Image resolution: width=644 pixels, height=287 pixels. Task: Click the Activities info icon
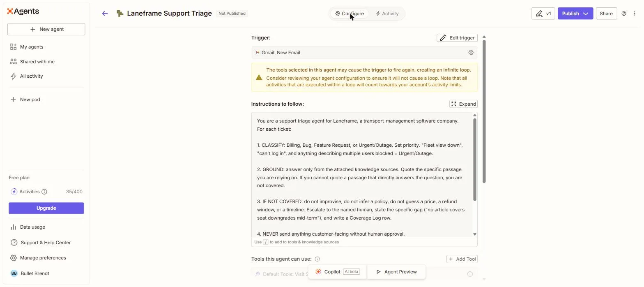click(x=44, y=192)
